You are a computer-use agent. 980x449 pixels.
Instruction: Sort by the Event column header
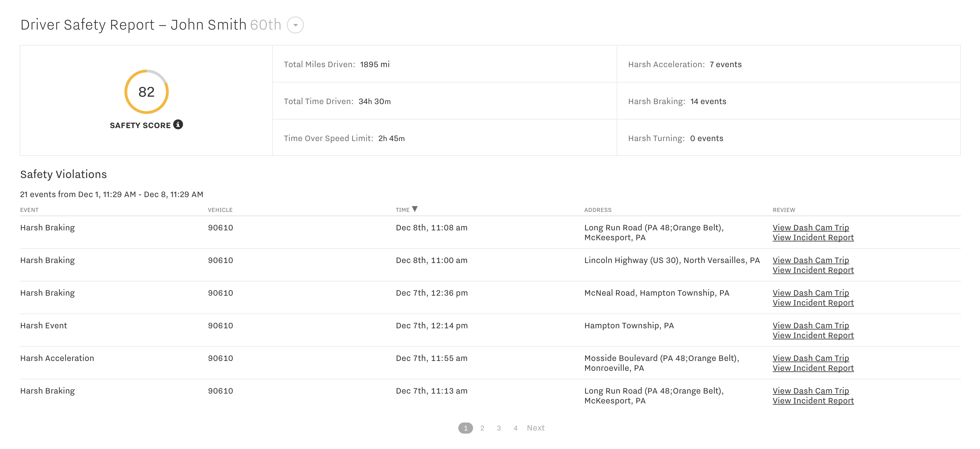pos(29,210)
